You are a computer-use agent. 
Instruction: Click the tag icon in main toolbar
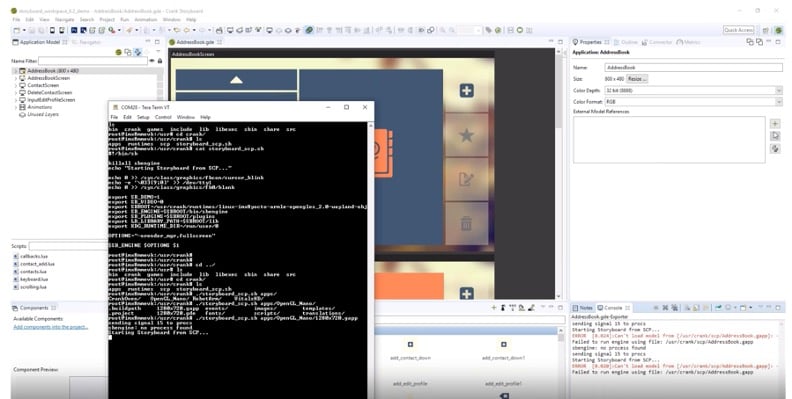click(x=488, y=30)
